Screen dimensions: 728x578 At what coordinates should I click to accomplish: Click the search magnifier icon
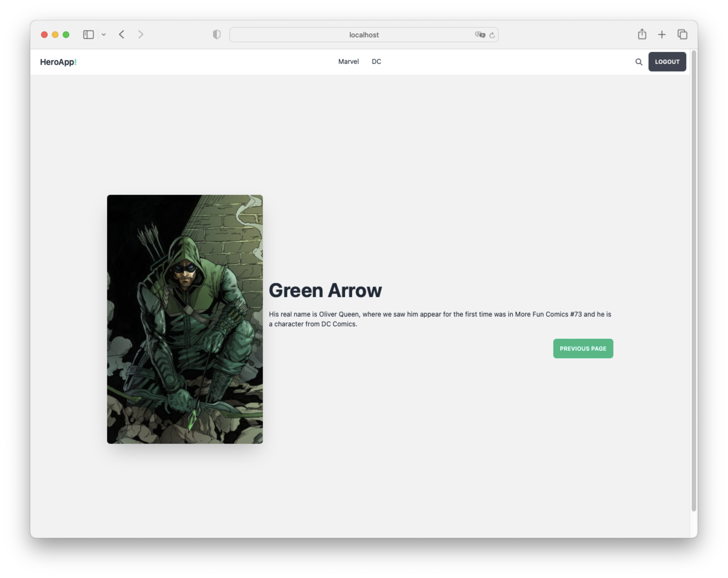638,62
